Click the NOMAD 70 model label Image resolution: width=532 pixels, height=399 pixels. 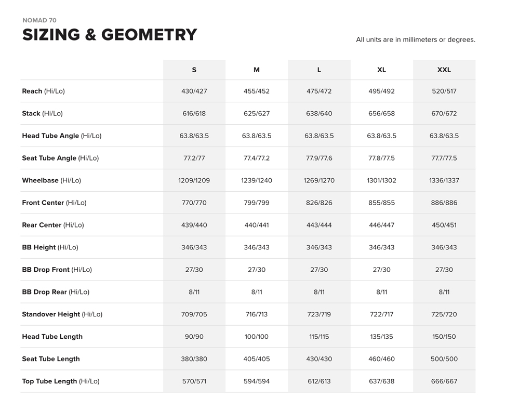coord(39,20)
